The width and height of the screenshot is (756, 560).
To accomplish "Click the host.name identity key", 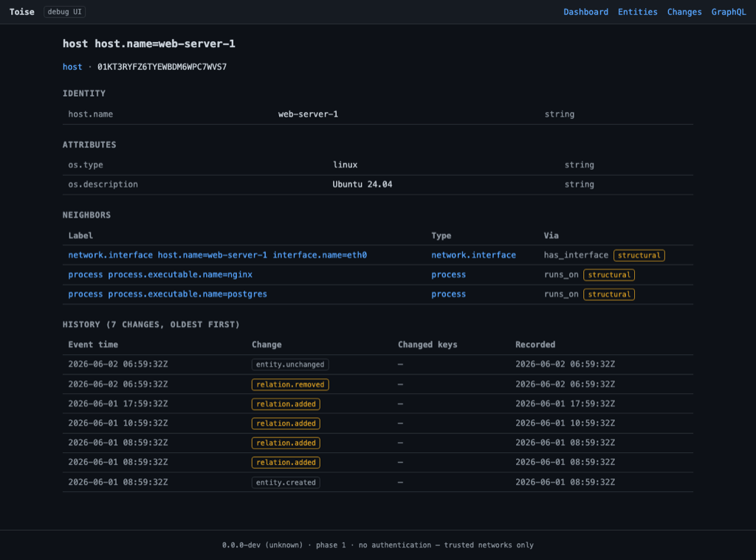I will (x=91, y=114).
